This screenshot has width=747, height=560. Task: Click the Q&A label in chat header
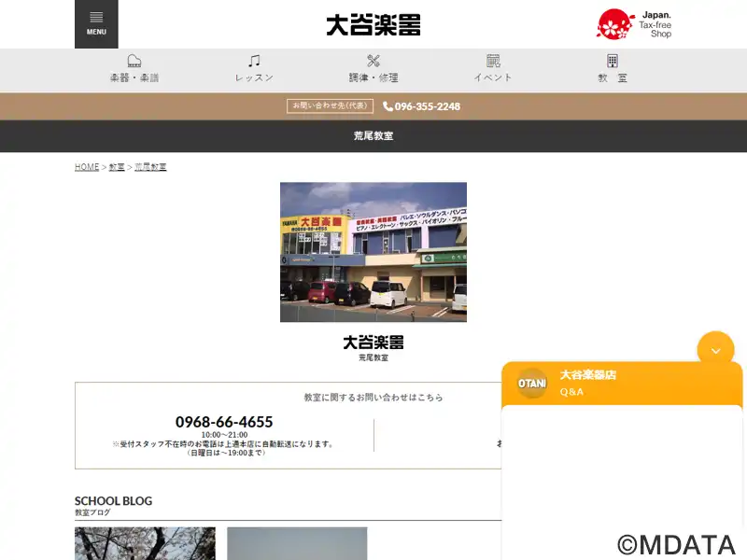(x=571, y=392)
